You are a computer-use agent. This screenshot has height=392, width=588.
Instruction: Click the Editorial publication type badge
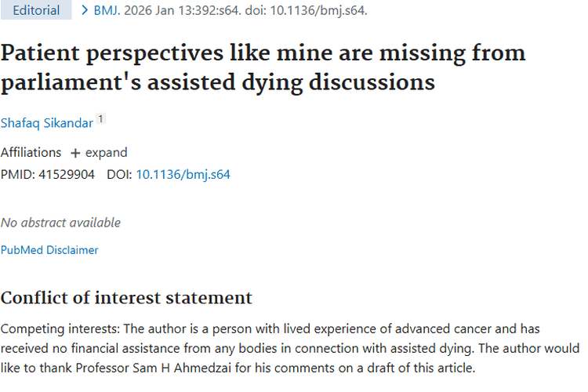36,11
